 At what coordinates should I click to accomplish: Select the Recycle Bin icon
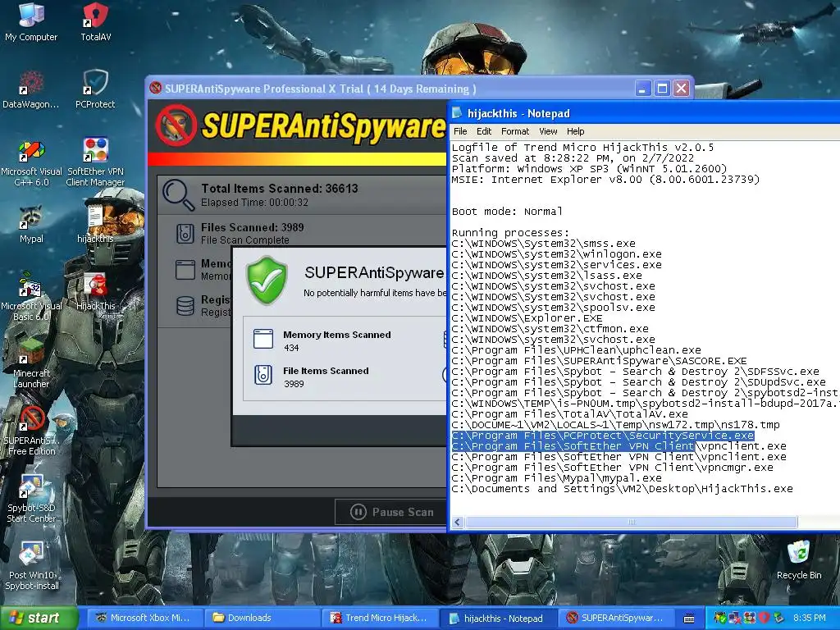click(799, 559)
